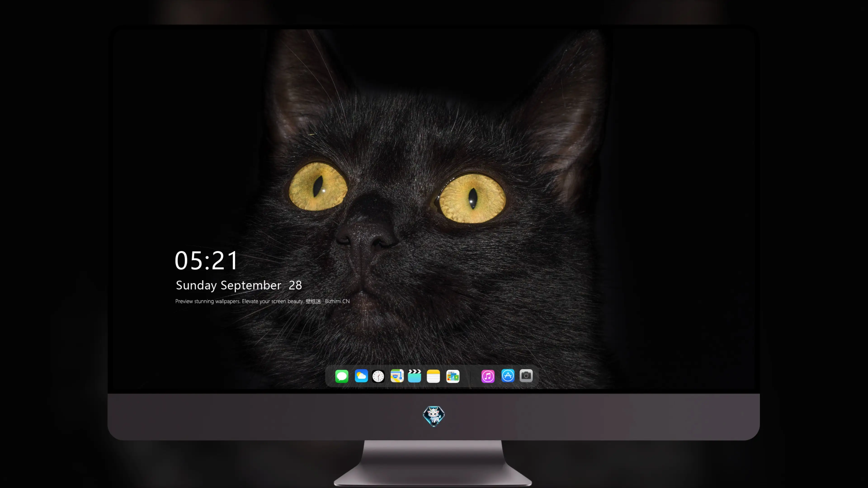Open the Messages app in the dock

point(342,376)
